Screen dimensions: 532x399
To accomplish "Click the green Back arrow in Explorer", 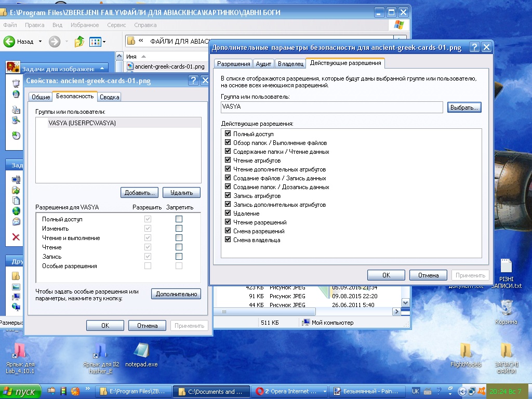I will [9, 42].
